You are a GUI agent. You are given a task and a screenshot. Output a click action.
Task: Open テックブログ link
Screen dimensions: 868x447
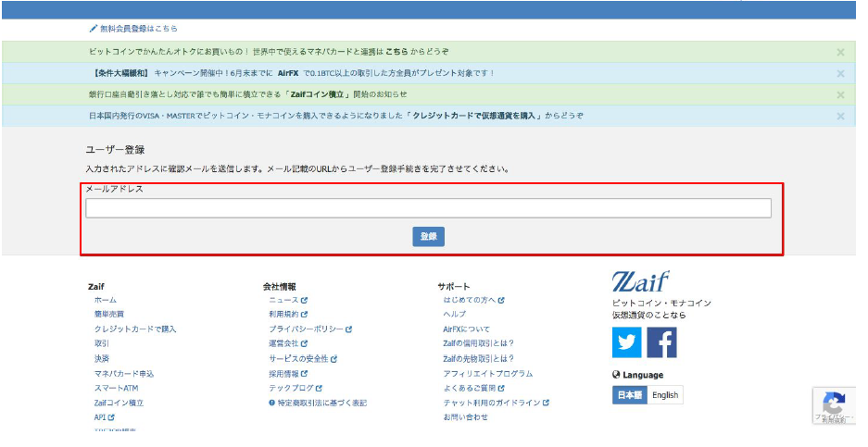296,389
